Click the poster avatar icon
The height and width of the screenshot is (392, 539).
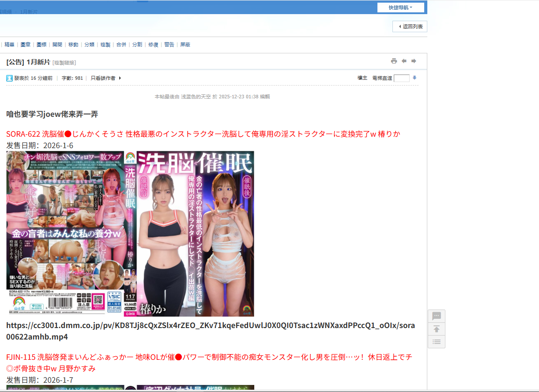tap(9, 78)
